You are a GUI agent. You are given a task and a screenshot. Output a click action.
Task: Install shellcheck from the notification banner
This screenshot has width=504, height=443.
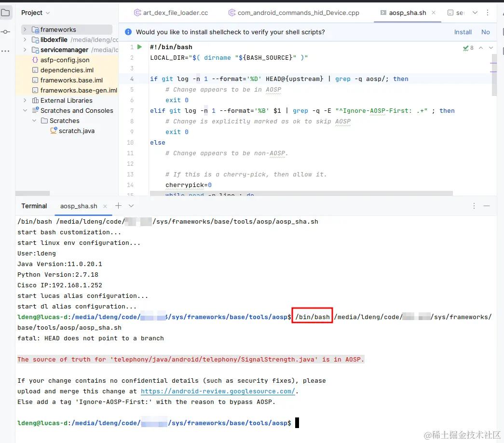pyautogui.click(x=463, y=32)
